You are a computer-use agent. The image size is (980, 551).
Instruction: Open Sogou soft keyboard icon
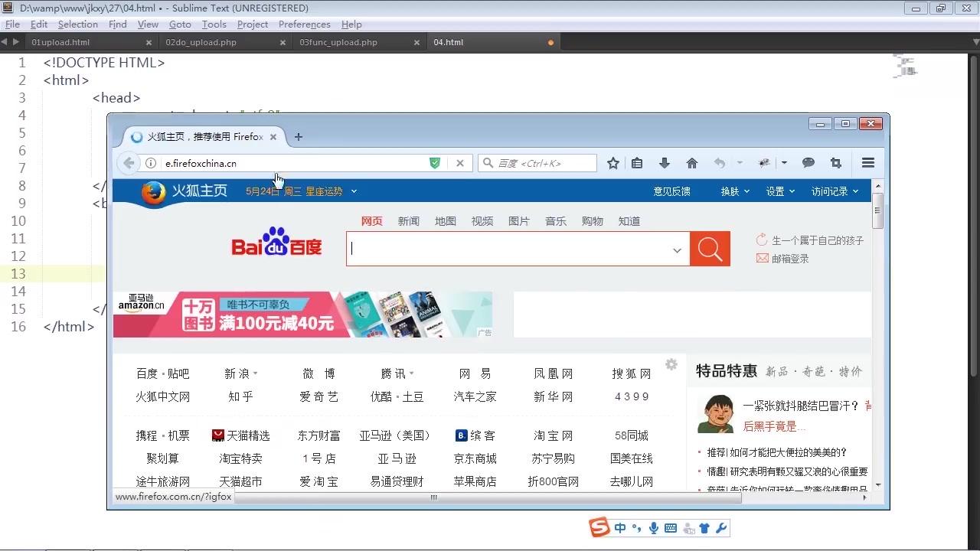[671, 528]
